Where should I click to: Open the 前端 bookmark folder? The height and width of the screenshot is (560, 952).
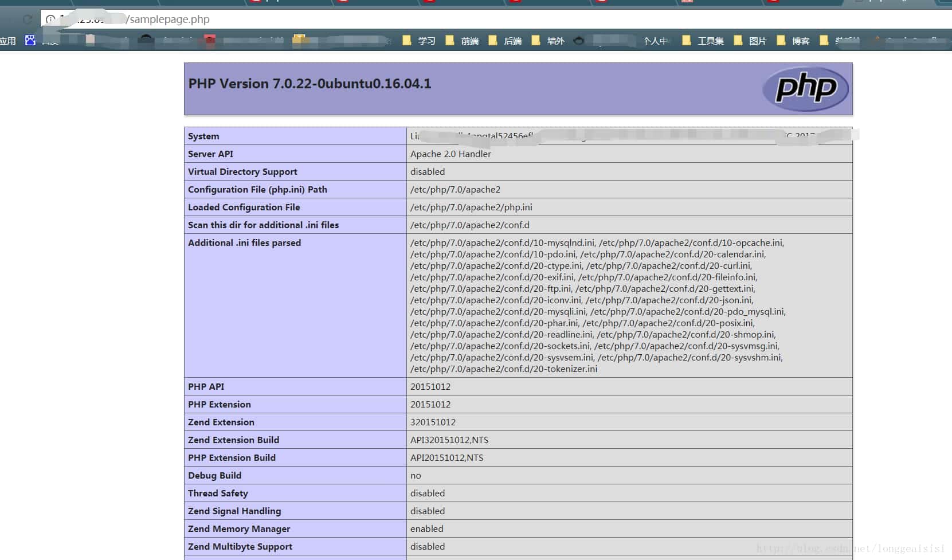pos(463,41)
